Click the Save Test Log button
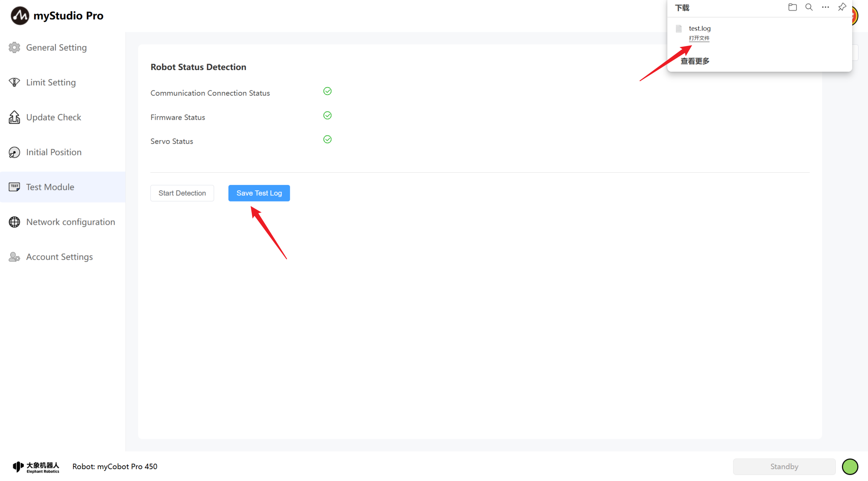 click(x=259, y=193)
